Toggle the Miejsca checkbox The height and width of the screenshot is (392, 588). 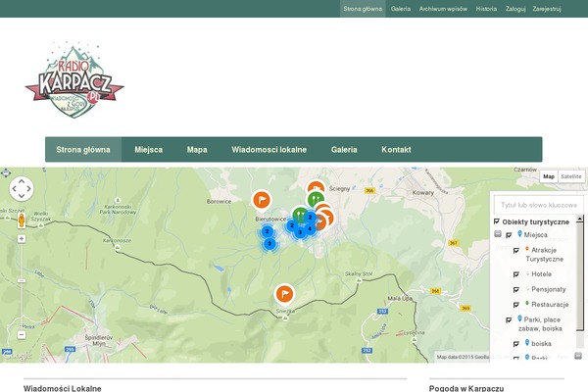[509, 235]
